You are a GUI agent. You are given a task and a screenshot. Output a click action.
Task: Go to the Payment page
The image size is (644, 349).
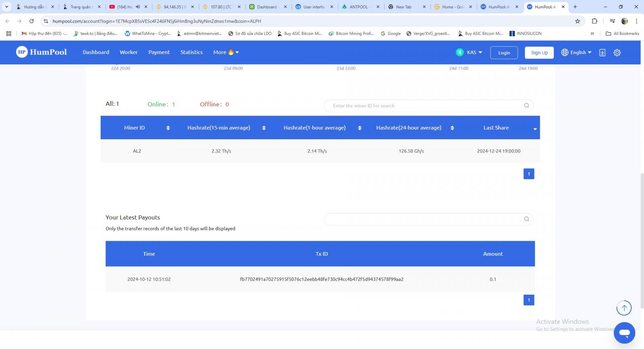(x=159, y=52)
